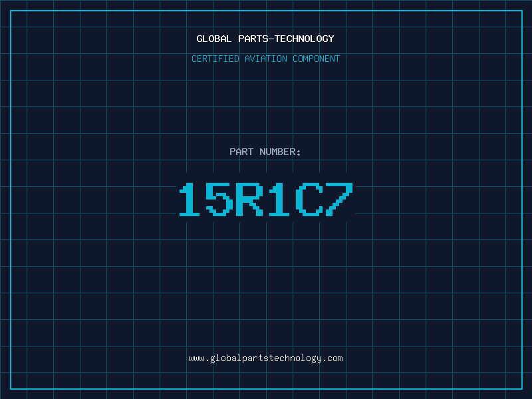Click the 'PART NUMBER:' label
Viewport: 532px width, 399px height.
pos(265,152)
